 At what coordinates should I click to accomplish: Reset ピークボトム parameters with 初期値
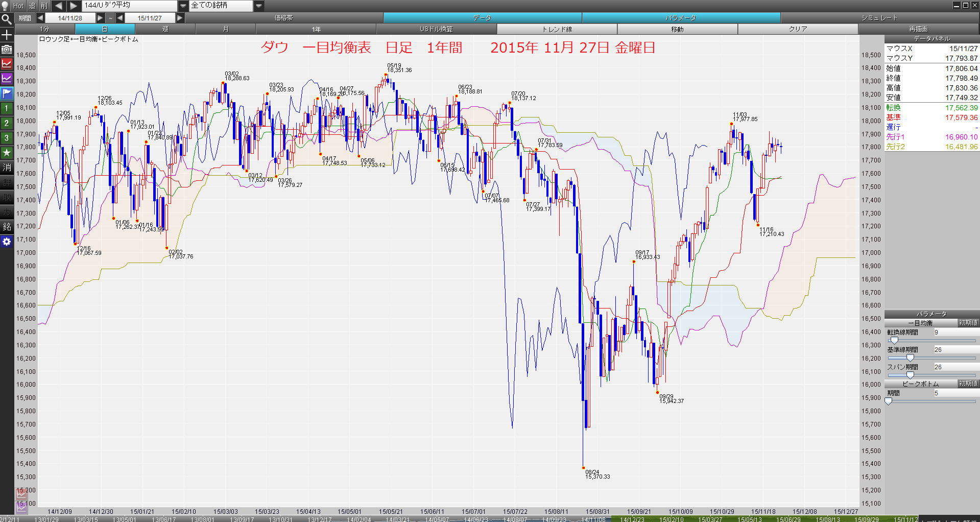968,384
